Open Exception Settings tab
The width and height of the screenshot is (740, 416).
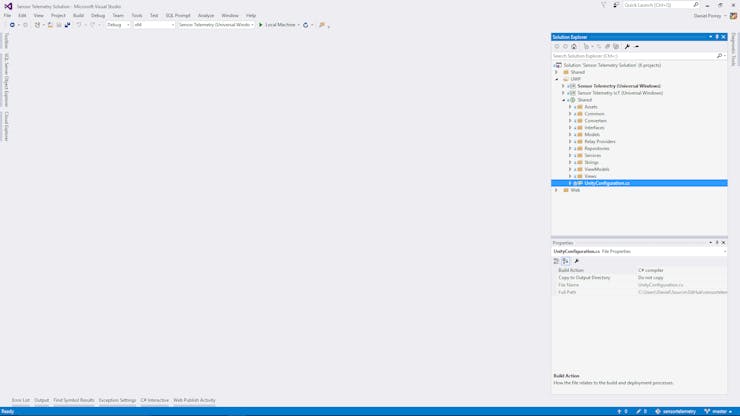[118, 400]
